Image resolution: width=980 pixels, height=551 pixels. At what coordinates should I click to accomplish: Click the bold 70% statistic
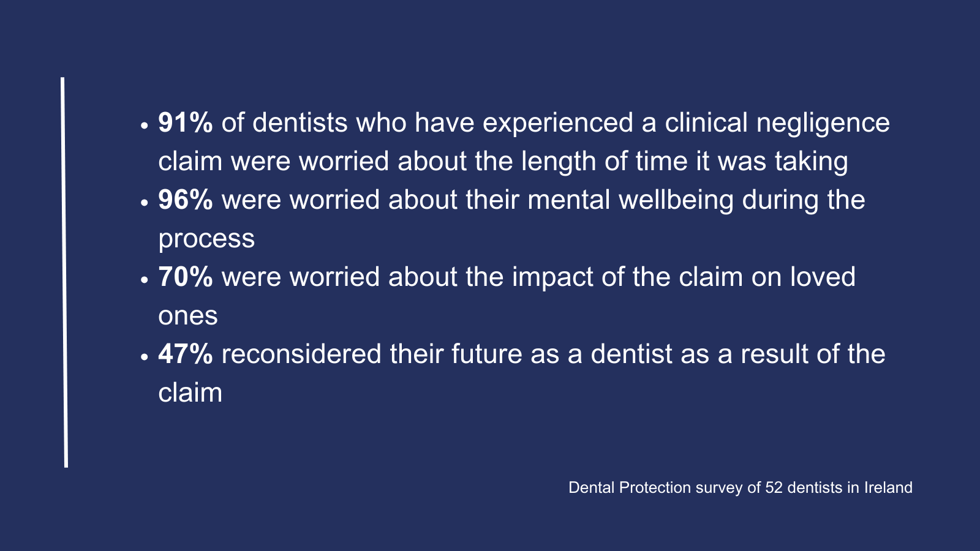point(186,277)
